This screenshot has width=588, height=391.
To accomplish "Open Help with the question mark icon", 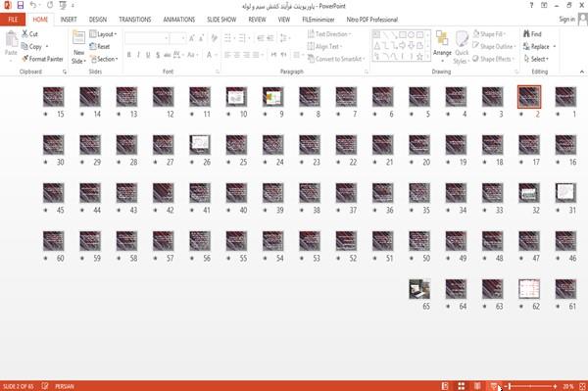I will (x=531, y=5).
